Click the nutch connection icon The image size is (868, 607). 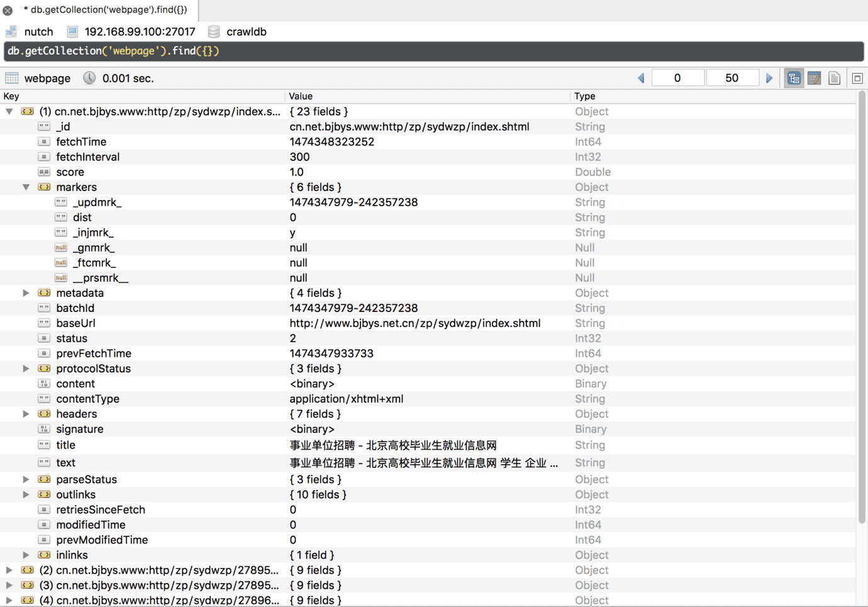11,31
